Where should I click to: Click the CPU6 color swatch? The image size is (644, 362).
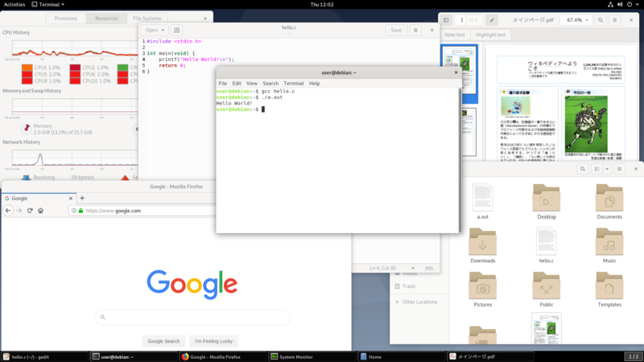pos(75,74)
